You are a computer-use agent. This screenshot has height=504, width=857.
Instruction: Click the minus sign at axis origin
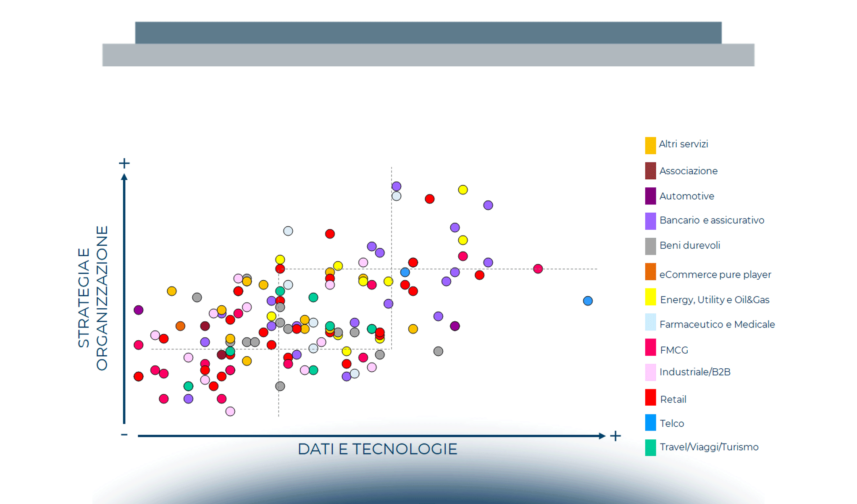124,435
